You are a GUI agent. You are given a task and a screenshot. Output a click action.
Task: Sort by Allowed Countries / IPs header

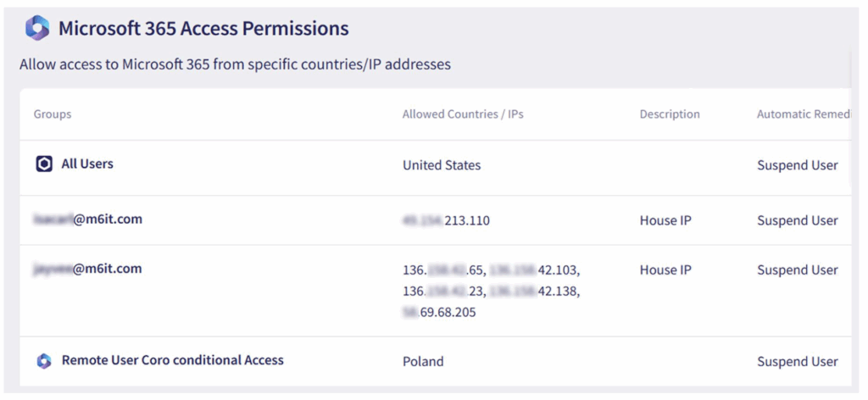click(x=463, y=114)
